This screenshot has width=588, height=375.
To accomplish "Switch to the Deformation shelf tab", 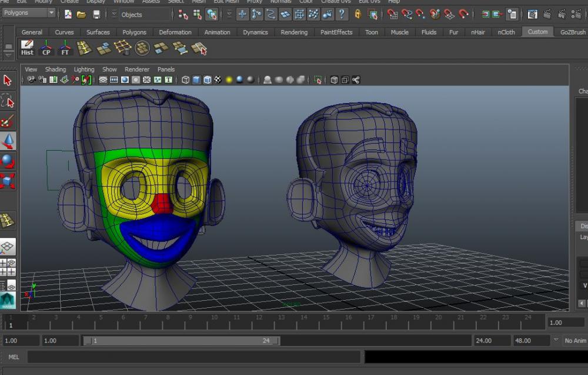I will click(175, 32).
